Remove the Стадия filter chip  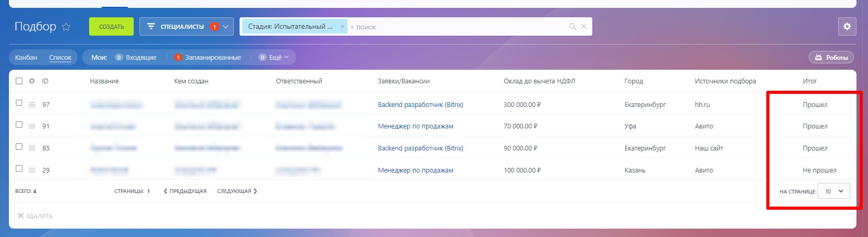click(x=342, y=26)
